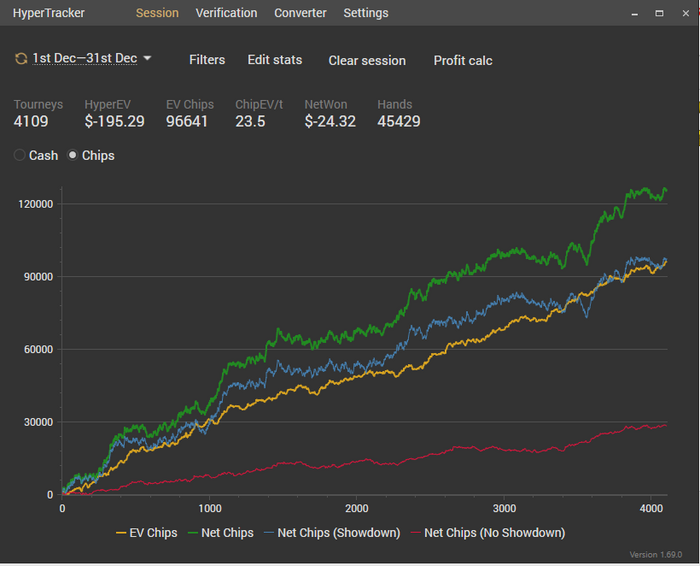Click Net Chips (No Showdown) legend swatch
Screen dimensions: 700x566
click(416, 533)
